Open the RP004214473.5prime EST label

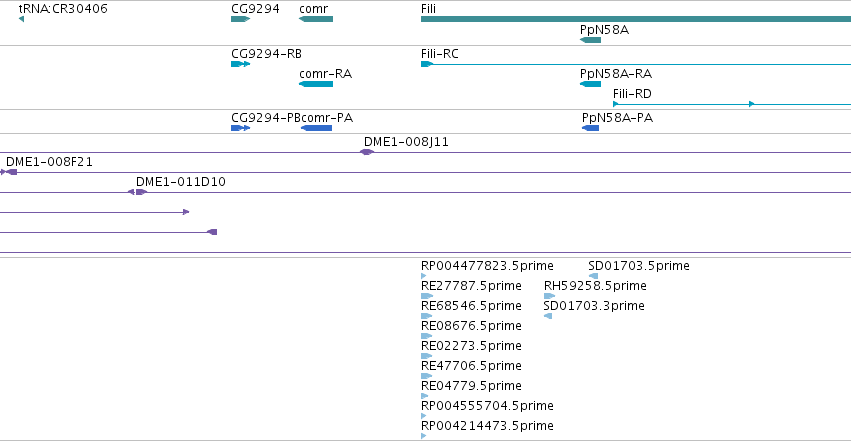487,425
